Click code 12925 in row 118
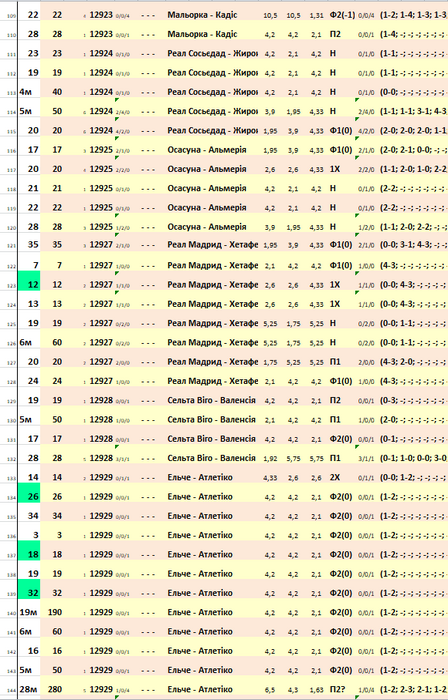The width and height of the screenshot is (448, 700). (x=101, y=188)
